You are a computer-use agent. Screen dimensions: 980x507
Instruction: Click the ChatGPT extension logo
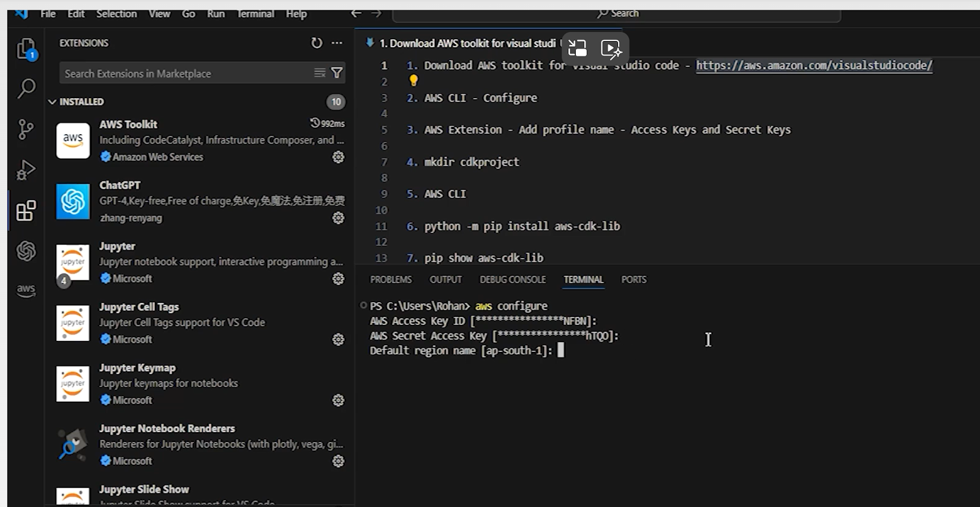(x=73, y=201)
